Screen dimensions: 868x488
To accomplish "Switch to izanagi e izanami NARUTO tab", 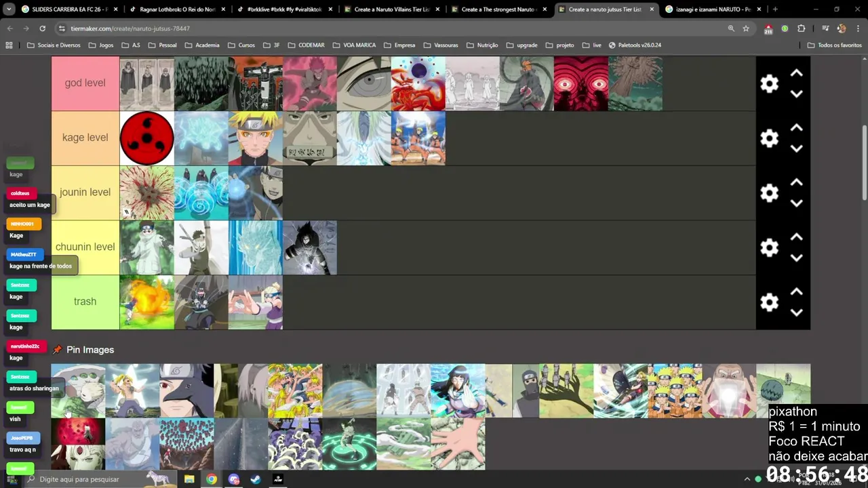I will pos(712,9).
